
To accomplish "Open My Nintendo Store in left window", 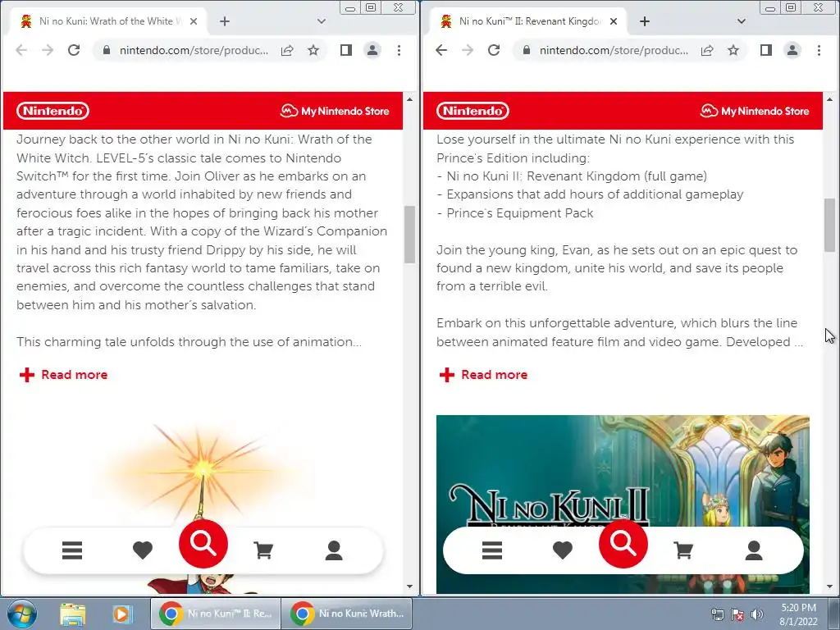I will (335, 111).
